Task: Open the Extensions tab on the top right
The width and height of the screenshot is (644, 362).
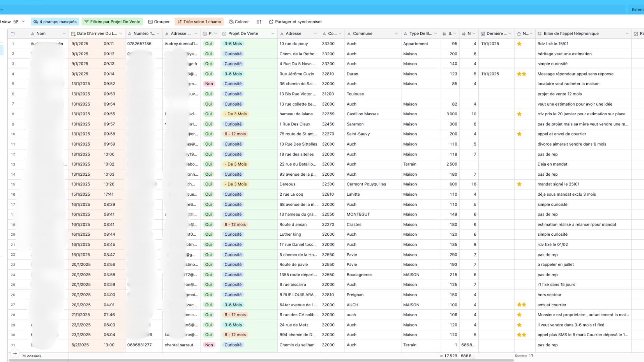Action: (x=637, y=9)
